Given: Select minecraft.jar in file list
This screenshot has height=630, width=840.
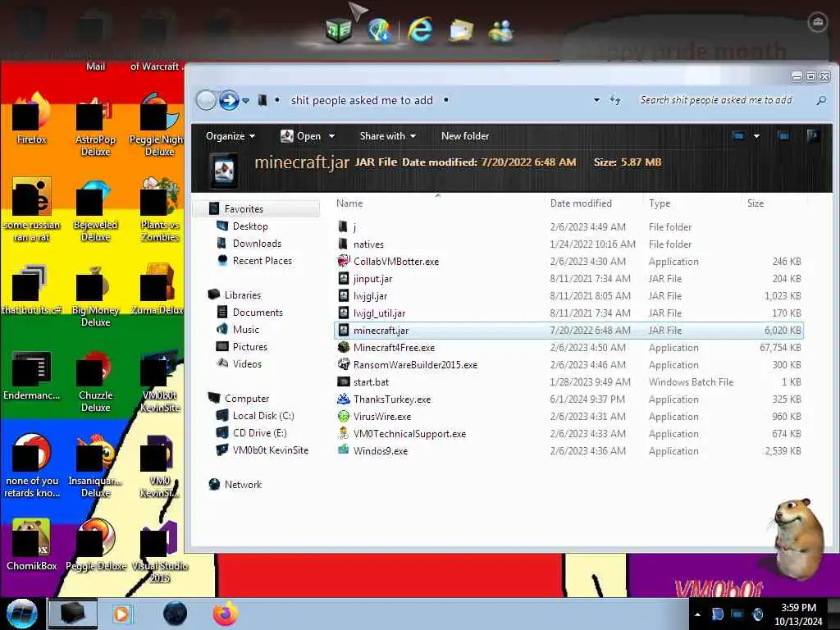Looking at the screenshot, I should [x=568, y=331].
